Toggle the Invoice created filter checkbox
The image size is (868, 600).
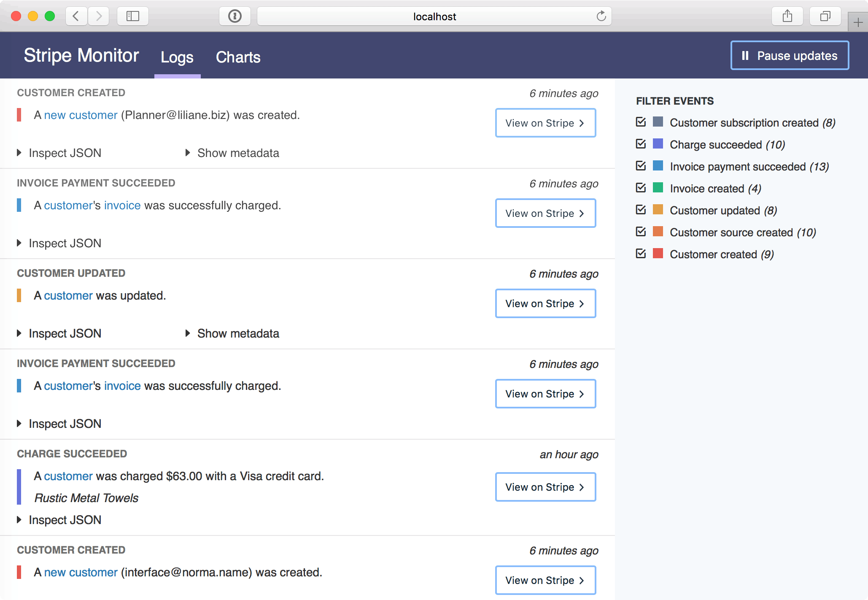641,188
